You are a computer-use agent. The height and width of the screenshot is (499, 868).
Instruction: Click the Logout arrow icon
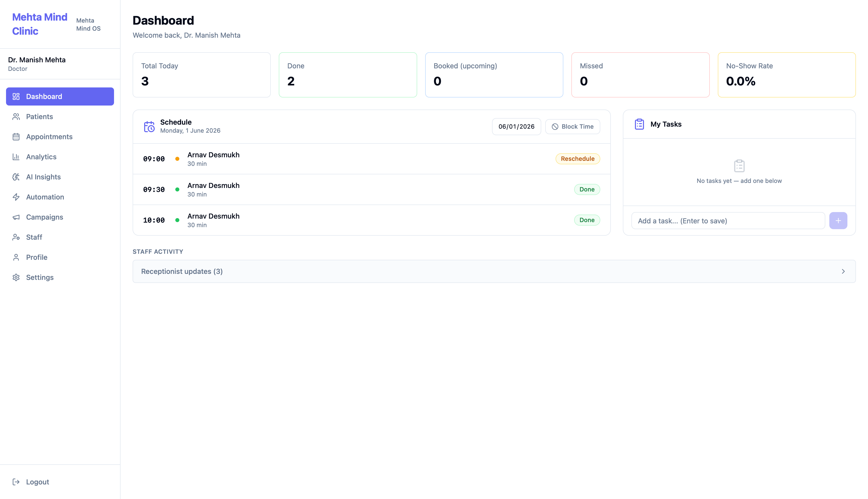point(16,482)
